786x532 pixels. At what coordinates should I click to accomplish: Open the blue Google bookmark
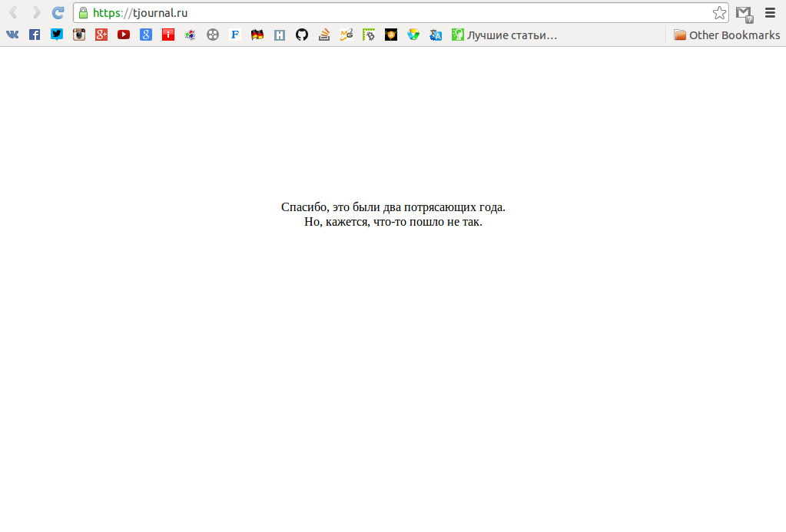click(x=146, y=35)
